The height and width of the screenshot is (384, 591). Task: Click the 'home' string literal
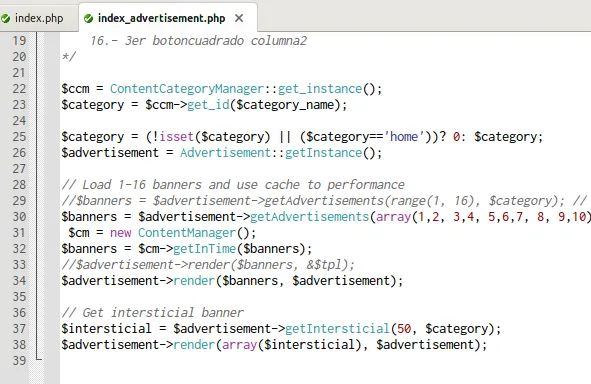point(404,136)
